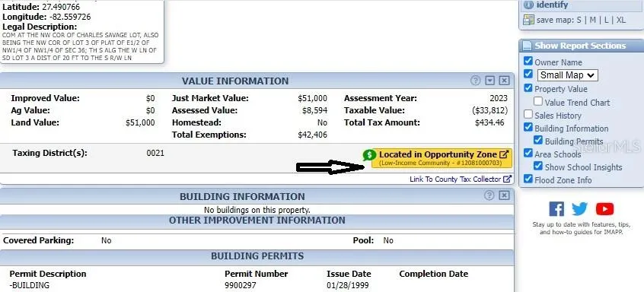Screen dimensions: 644x292
Task: Click the Total Exemptions value $42,406
Action: (x=313, y=135)
